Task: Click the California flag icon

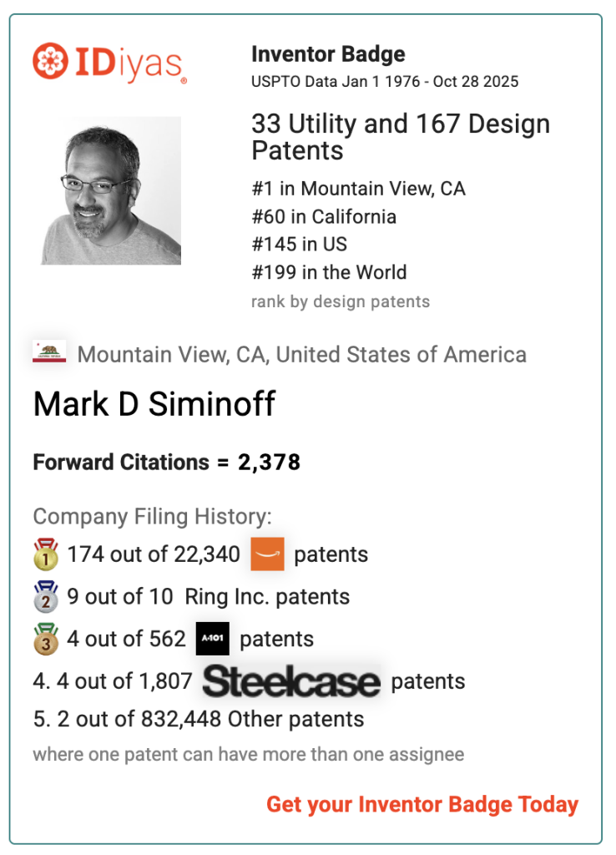Action: coord(49,352)
